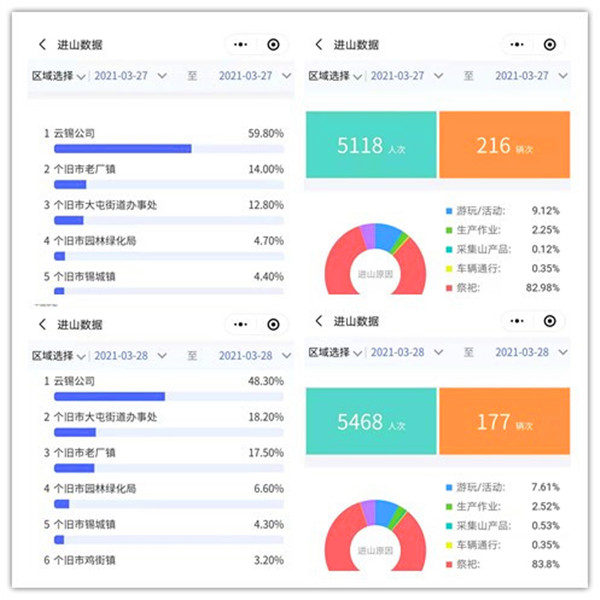600x600 pixels.
Task: Tap the capsule close icon above the 59.80% list
Action: tap(272, 45)
